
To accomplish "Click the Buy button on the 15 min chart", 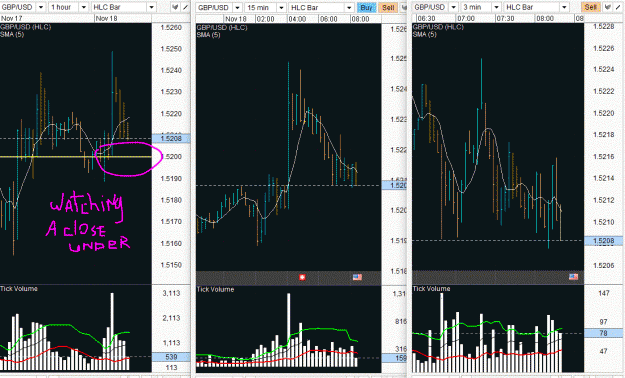I will (366, 8).
